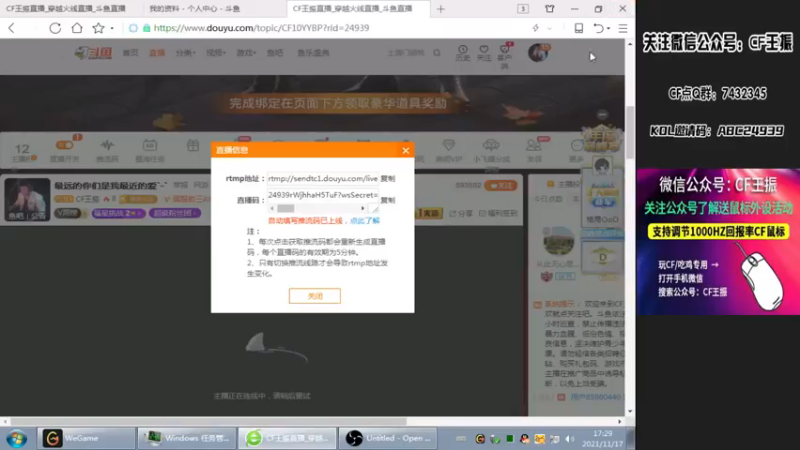Click the right arrow of the 直播码 scrollbar

click(x=363, y=208)
